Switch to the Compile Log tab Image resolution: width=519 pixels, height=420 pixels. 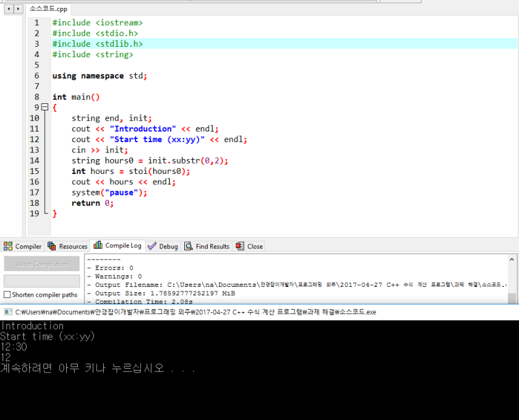[117, 245]
